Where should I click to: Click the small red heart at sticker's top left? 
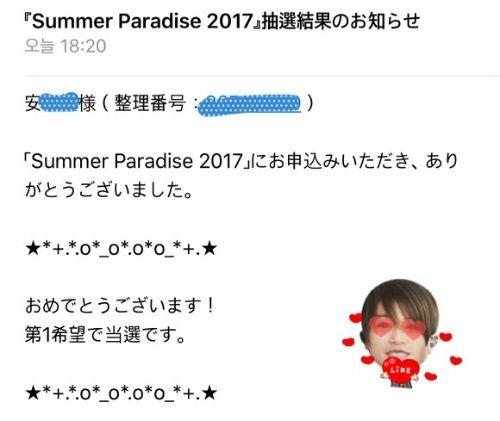point(355,317)
